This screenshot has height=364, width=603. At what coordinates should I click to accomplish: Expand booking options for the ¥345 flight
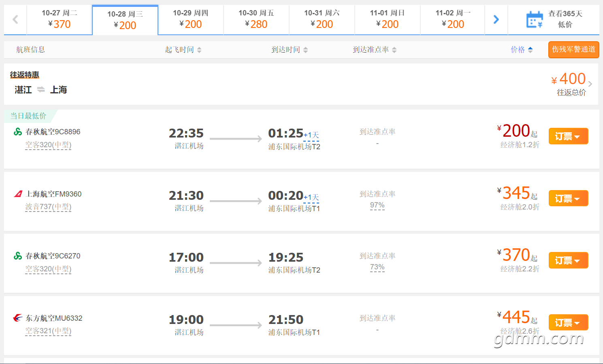pos(568,199)
